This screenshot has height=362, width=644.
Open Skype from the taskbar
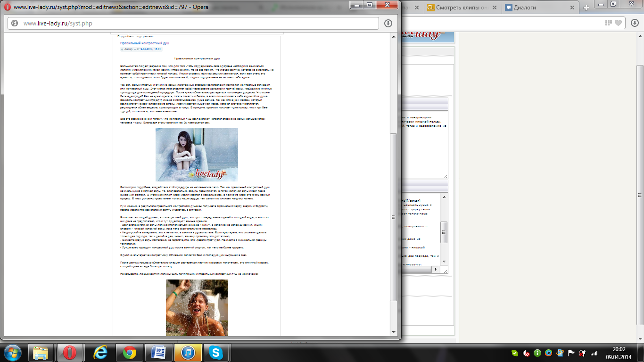(x=217, y=352)
